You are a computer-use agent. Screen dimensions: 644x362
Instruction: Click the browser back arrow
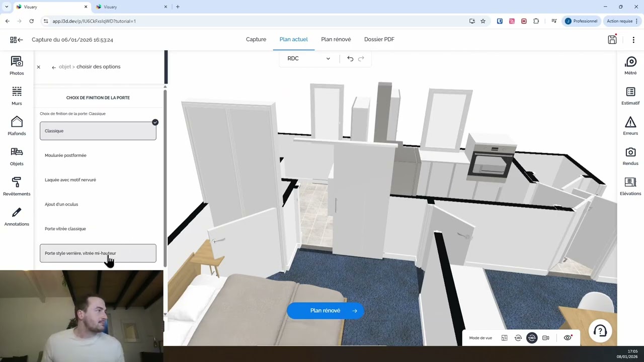tap(7, 21)
